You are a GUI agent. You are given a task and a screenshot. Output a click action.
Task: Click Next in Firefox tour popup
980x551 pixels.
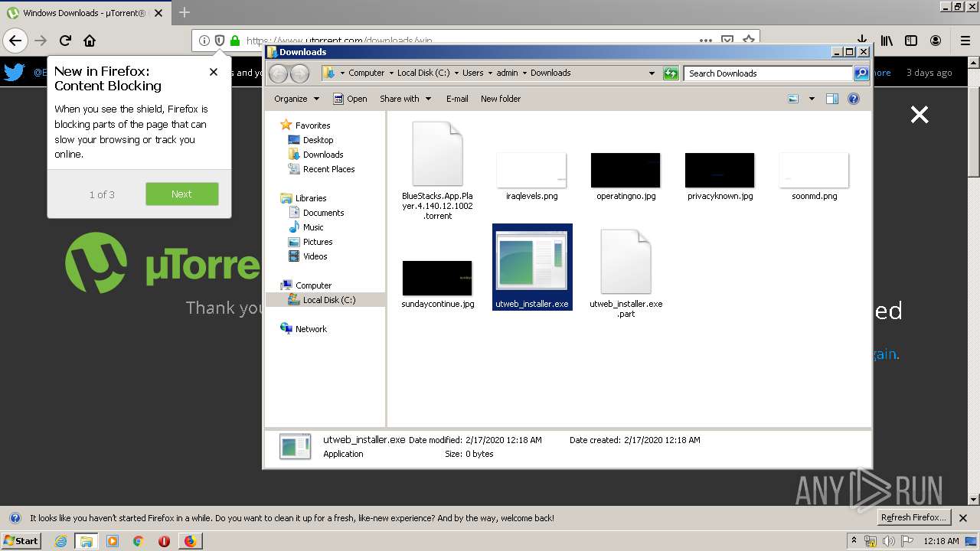pos(181,194)
